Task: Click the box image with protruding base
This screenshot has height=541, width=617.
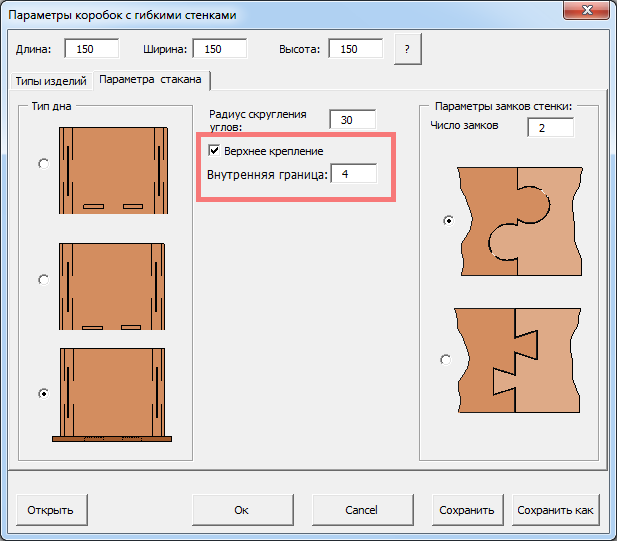Action: coord(112,395)
